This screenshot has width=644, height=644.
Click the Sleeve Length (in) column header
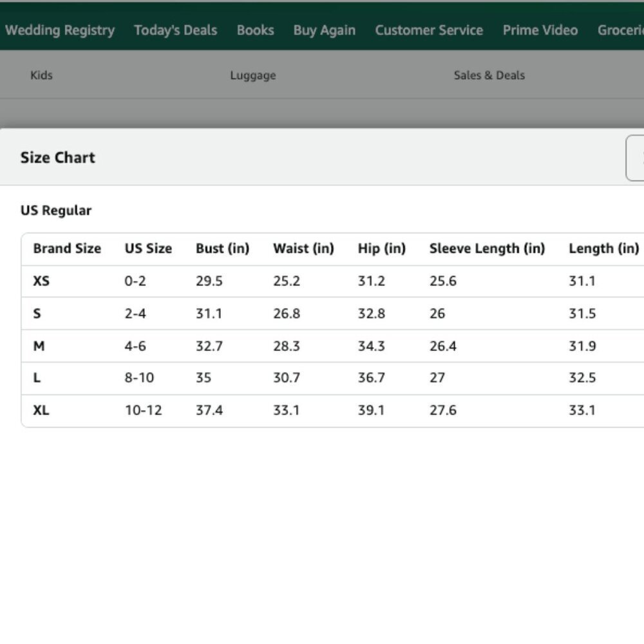(487, 249)
